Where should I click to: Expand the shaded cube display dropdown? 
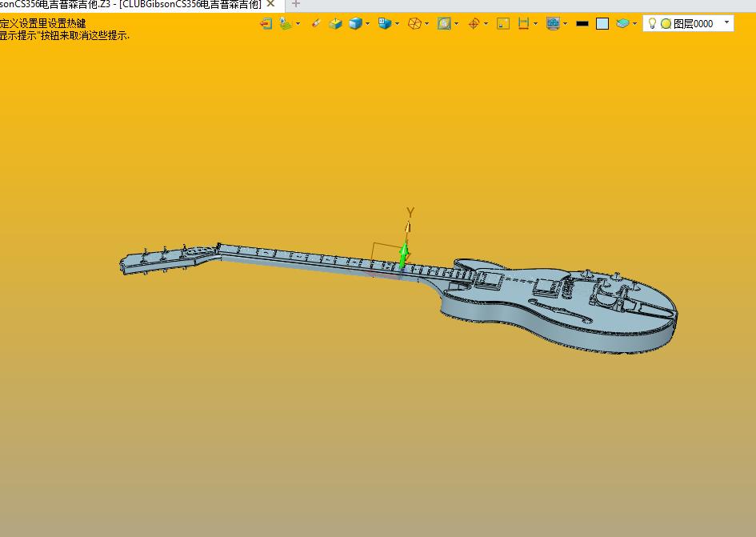[x=367, y=23]
